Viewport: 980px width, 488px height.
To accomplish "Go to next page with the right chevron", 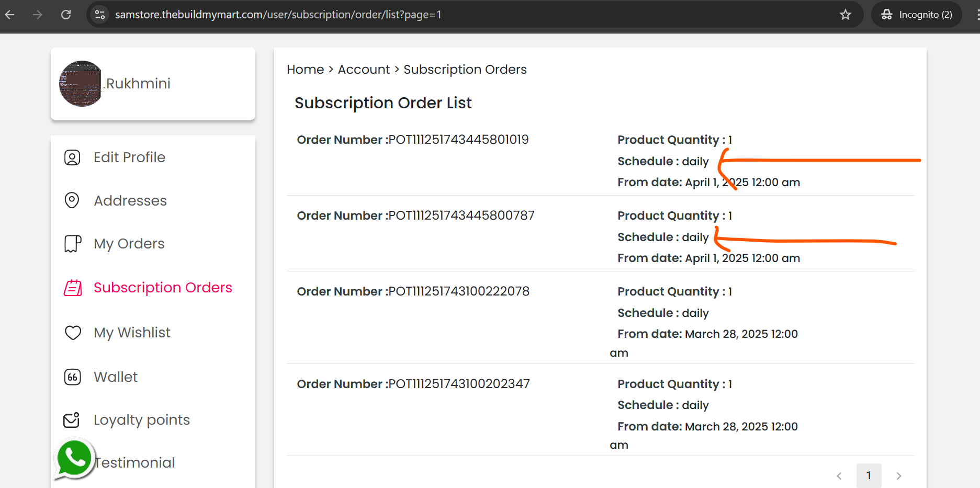I will (899, 475).
